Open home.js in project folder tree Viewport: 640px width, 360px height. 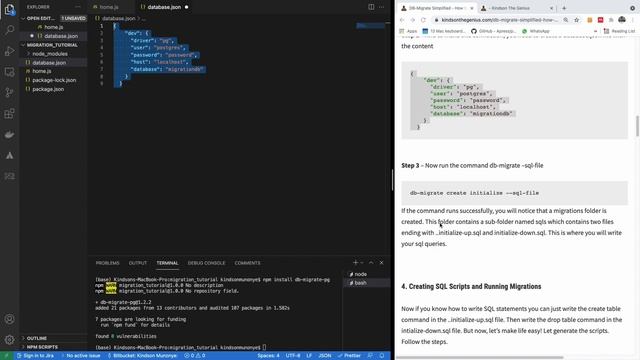pyautogui.click(x=42, y=71)
